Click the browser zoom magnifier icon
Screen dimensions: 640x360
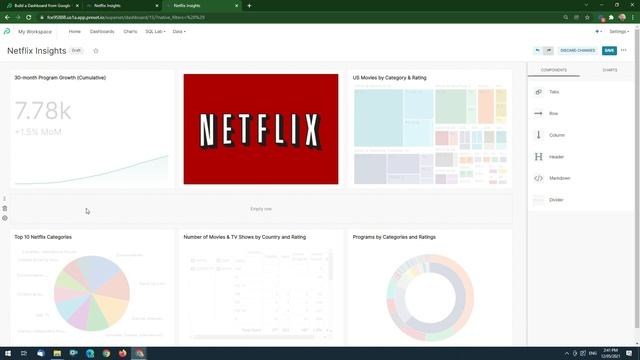pos(566,18)
